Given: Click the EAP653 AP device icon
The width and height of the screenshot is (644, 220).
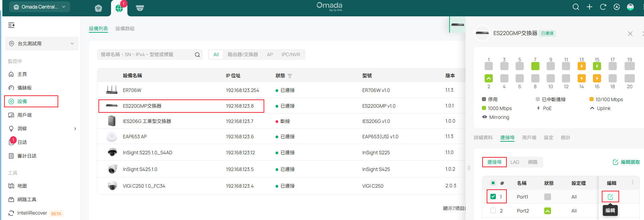Looking at the screenshot, I should click(x=112, y=137).
